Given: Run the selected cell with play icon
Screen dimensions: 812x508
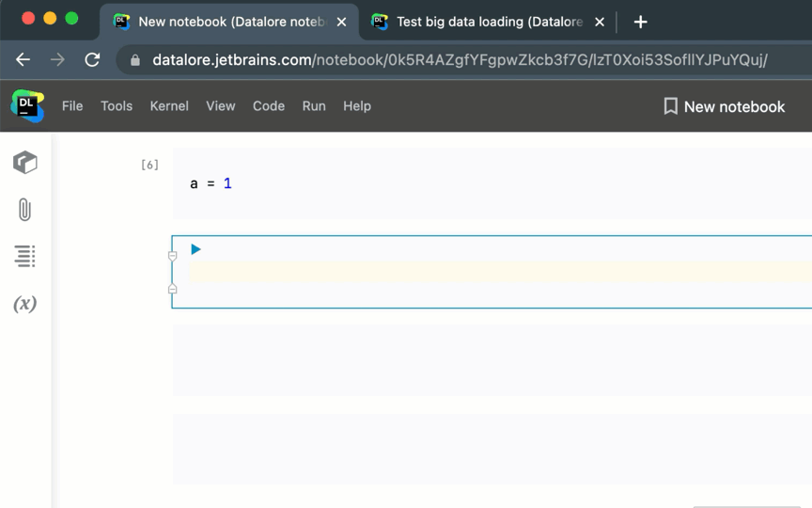Looking at the screenshot, I should pyautogui.click(x=195, y=249).
